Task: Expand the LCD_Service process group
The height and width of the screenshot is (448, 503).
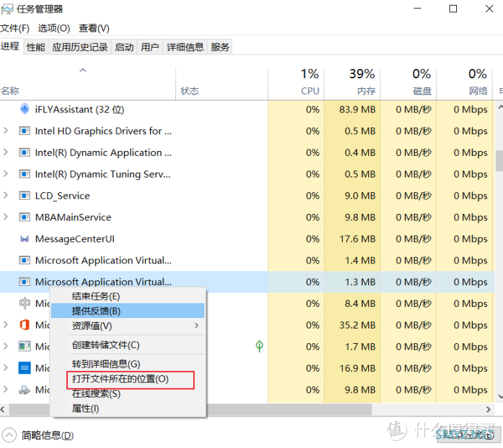Action: [6, 195]
